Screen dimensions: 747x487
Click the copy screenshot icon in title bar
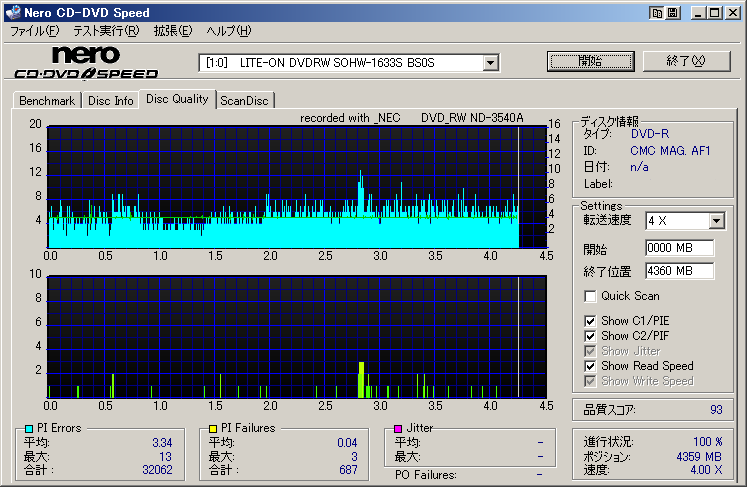click(657, 13)
